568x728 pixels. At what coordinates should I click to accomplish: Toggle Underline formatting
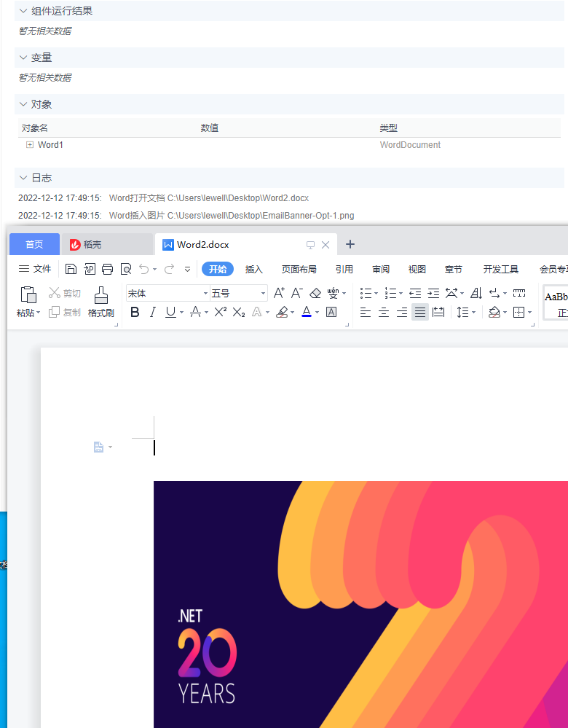click(x=171, y=313)
